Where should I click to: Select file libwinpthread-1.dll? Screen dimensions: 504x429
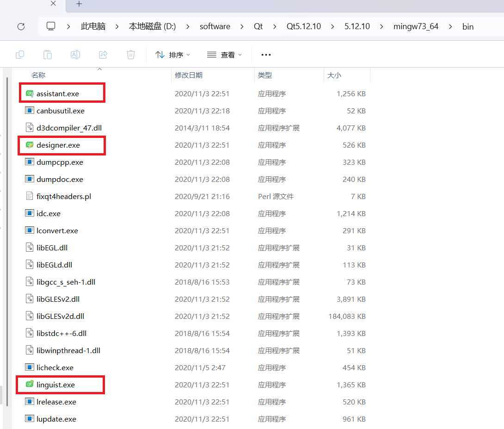(x=68, y=350)
